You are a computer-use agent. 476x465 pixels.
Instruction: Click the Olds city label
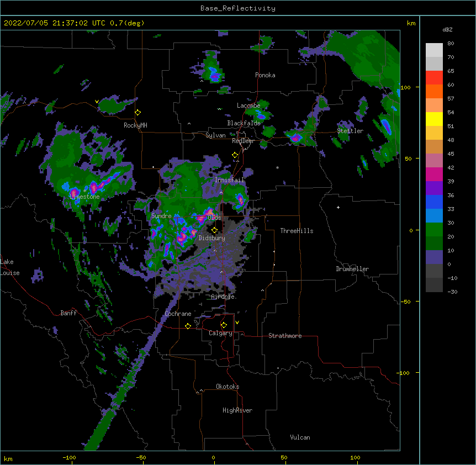pyautogui.click(x=214, y=218)
